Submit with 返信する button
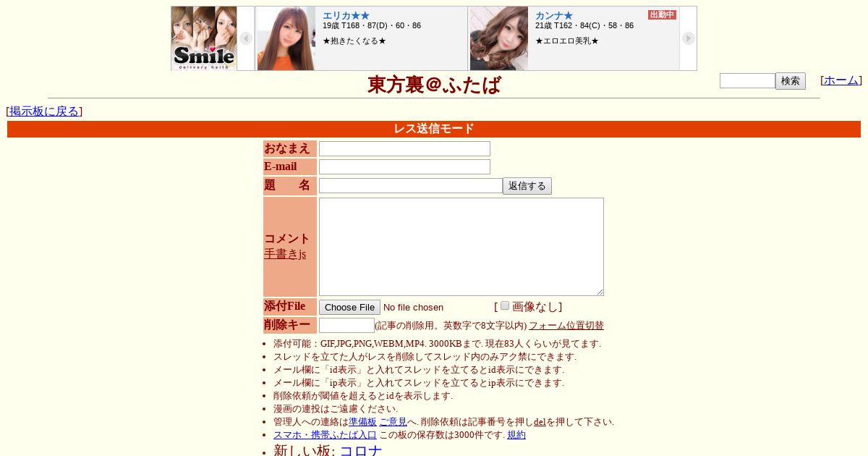Viewport: 868px width, 456px height. click(527, 186)
